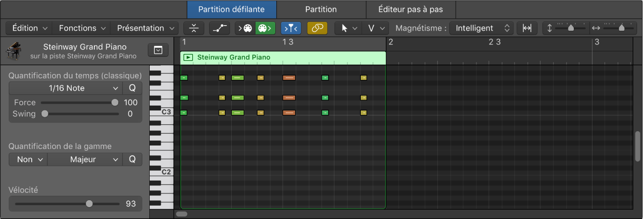Click the yellow Link icon
This screenshot has height=219, width=644.
[317, 28]
